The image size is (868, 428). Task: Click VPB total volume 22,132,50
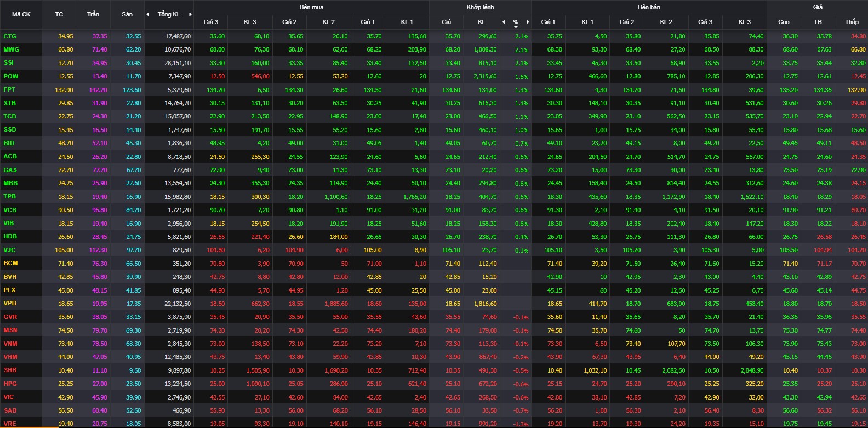(178, 304)
